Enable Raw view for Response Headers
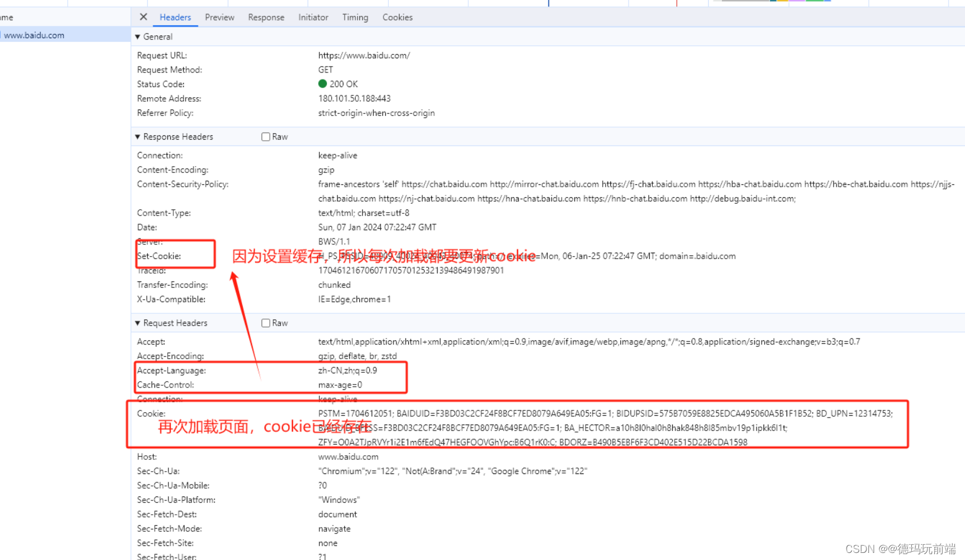The width and height of the screenshot is (965, 560). click(266, 137)
